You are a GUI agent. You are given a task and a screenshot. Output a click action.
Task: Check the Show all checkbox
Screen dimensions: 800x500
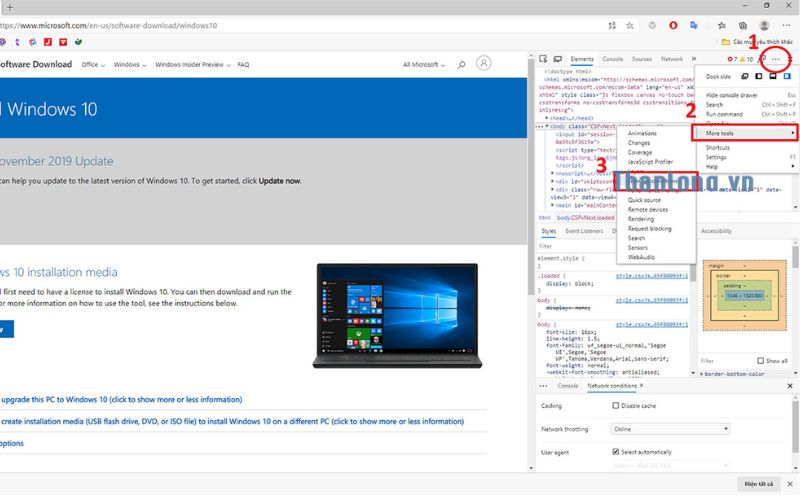click(x=760, y=360)
